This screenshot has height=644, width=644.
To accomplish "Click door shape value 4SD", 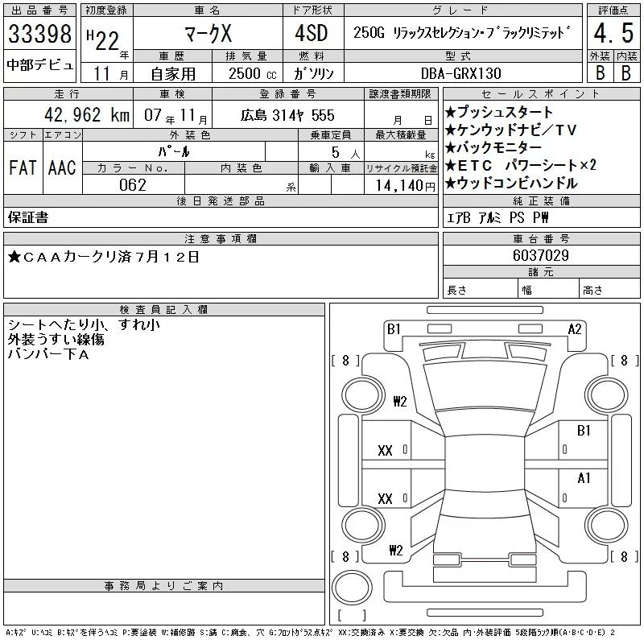I will [x=312, y=33].
